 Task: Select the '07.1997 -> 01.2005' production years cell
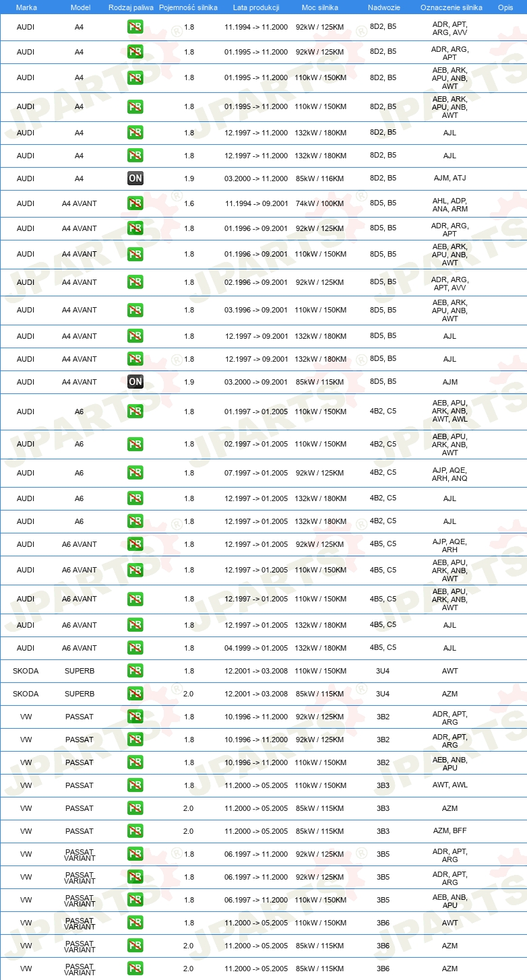coord(256,473)
